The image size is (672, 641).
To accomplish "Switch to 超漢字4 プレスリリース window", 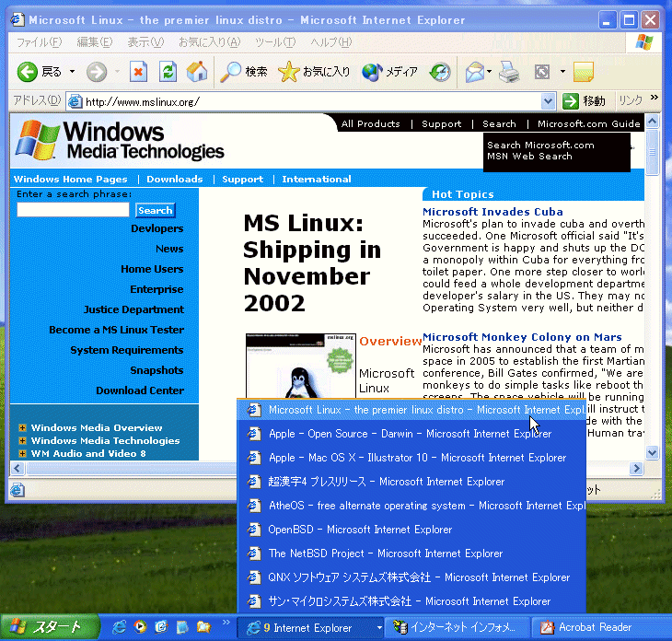I will 411,482.
